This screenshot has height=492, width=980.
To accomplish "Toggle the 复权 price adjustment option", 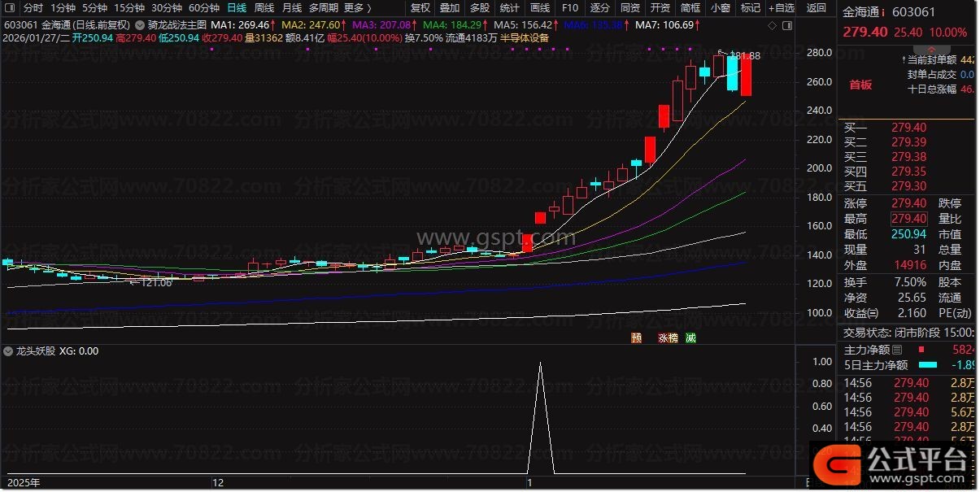I will pos(420,8).
